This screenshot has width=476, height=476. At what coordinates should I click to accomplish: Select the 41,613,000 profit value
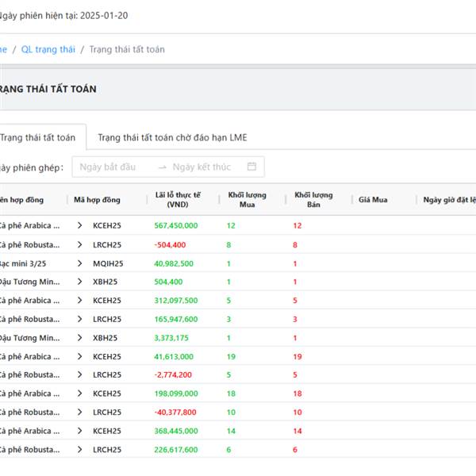click(x=174, y=356)
